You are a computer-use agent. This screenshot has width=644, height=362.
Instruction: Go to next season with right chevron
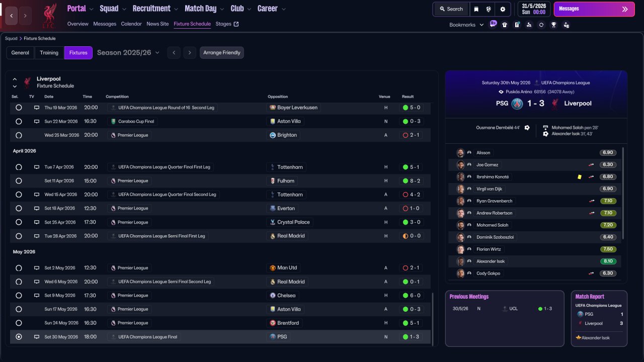pos(190,53)
